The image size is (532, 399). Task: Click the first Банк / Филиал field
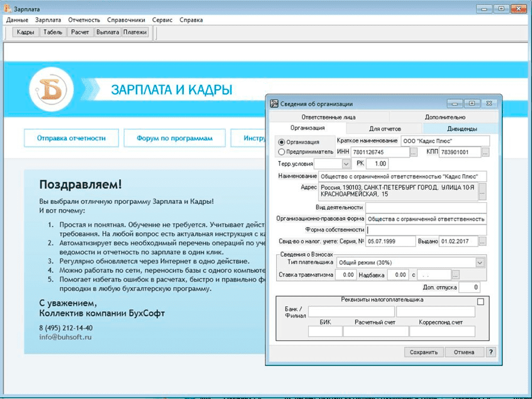pyautogui.click(x=352, y=312)
